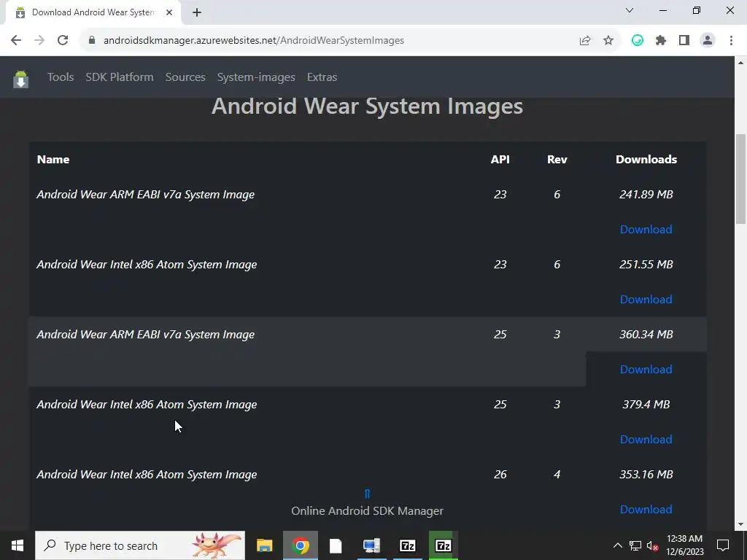The image size is (747, 560).
Task: Select the 379.4 MB size text
Action: click(x=646, y=404)
